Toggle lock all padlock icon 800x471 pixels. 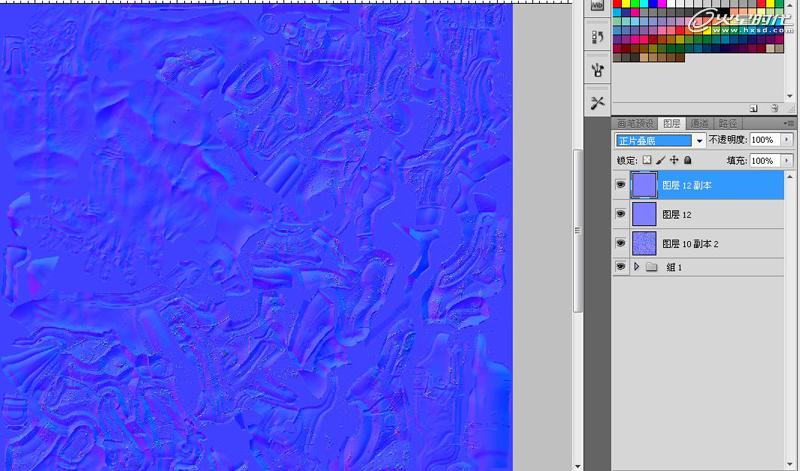[x=687, y=160]
